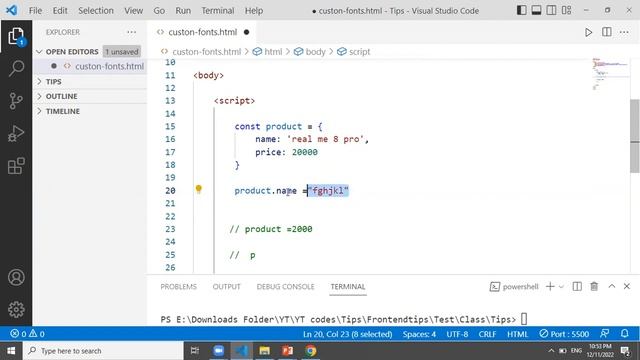640x360 pixels.
Task: Expand the TIPS folder section
Action: click(x=90, y=82)
